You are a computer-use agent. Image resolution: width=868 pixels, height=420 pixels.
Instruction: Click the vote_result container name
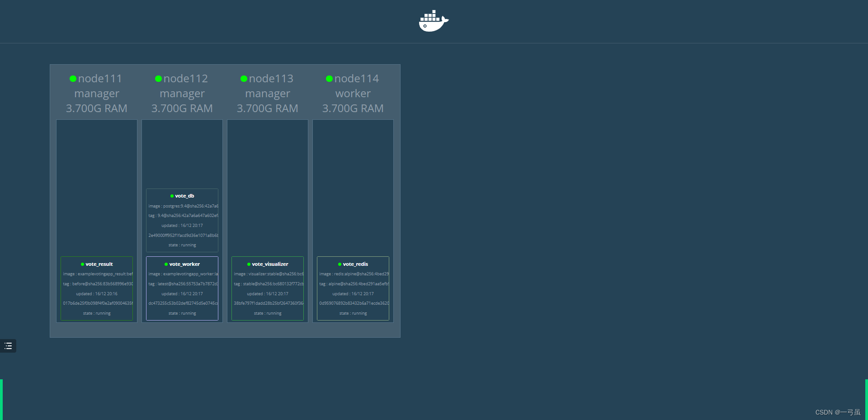coord(99,264)
